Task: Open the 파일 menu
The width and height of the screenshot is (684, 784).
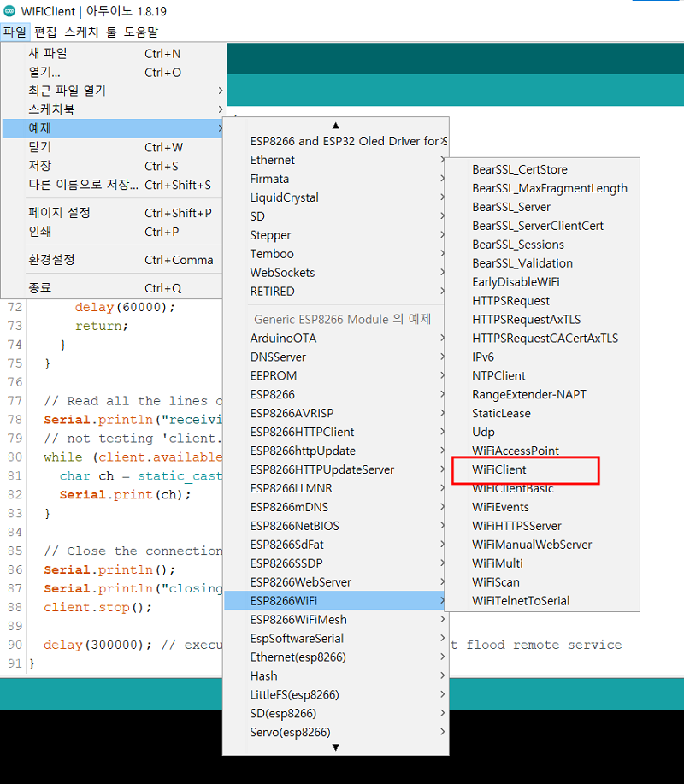Action: (x=15, y=32)
